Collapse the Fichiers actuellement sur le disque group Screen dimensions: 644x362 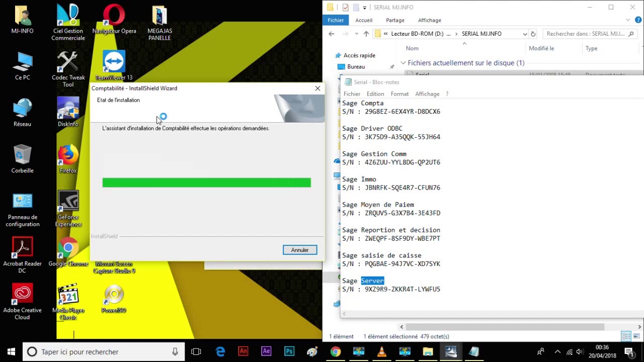tap(403, 63)
